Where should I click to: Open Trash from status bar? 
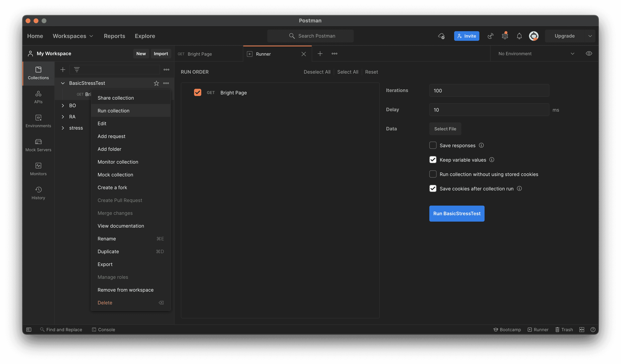[x=564, y=330]
